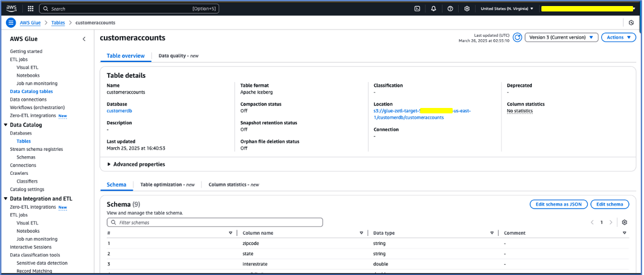Open Data connections in sidebar
644x275 pixels.
point(28,100)
